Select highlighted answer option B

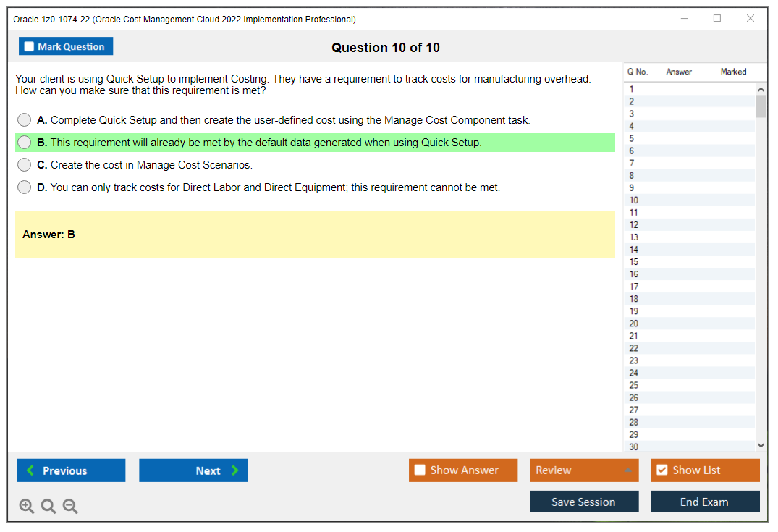(x=24, y=143)
